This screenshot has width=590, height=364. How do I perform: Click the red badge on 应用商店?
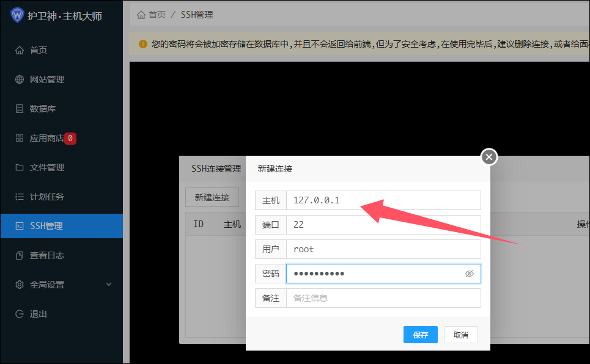coord(70,138)
